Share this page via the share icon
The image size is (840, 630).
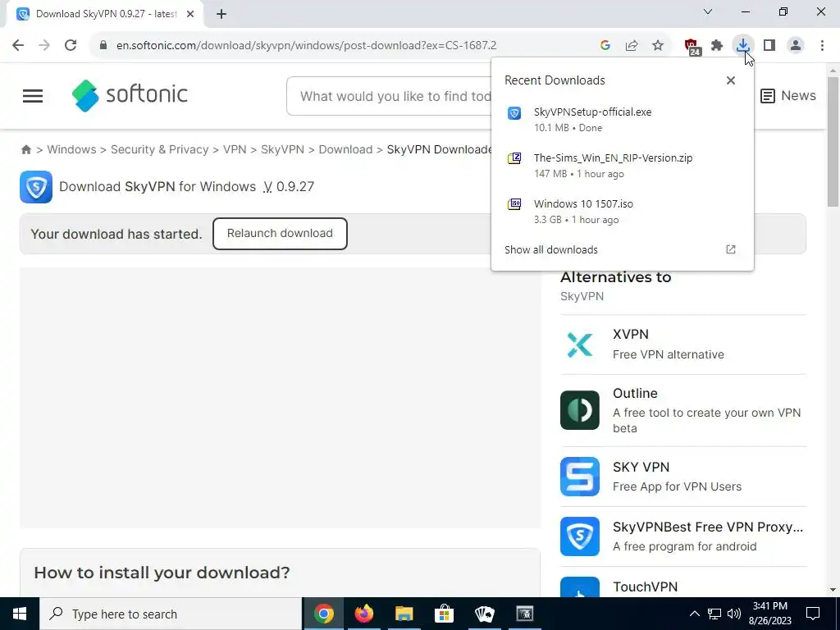click(632, 46)
